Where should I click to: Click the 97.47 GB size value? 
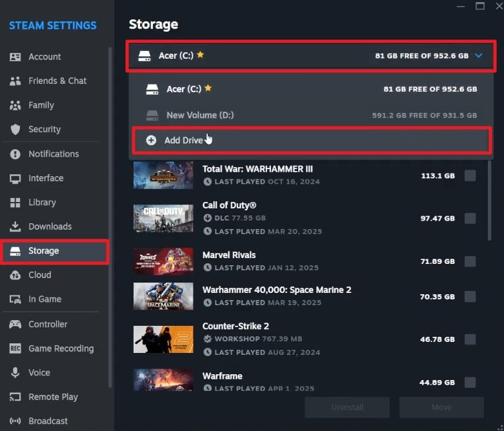tap(438, 219)
